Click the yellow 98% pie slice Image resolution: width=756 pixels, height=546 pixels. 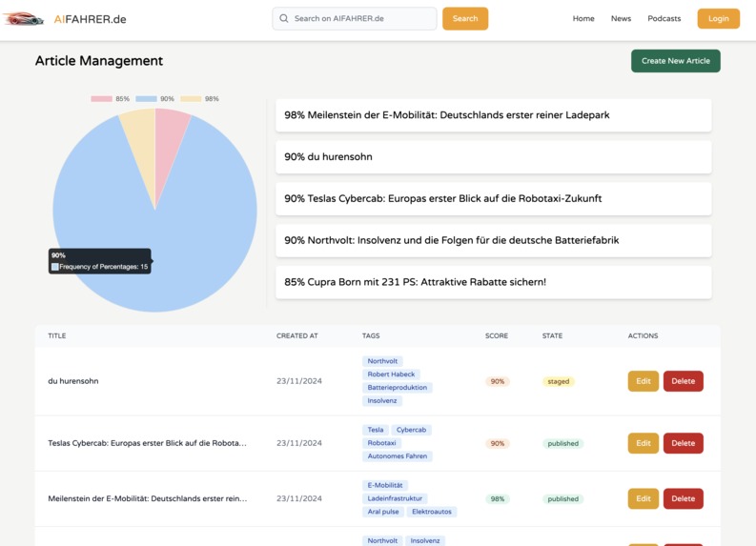click(x=141, y=145)
